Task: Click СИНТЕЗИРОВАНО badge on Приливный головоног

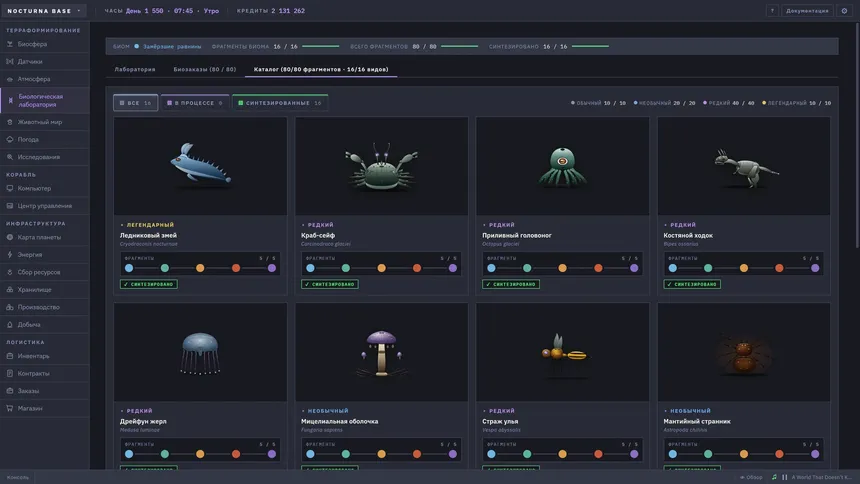Action: click(x=511, y=284)
